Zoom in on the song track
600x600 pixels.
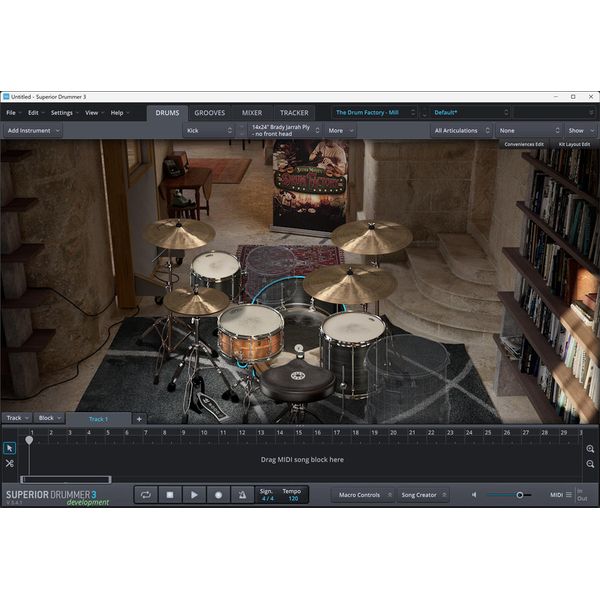pos(590,449)
